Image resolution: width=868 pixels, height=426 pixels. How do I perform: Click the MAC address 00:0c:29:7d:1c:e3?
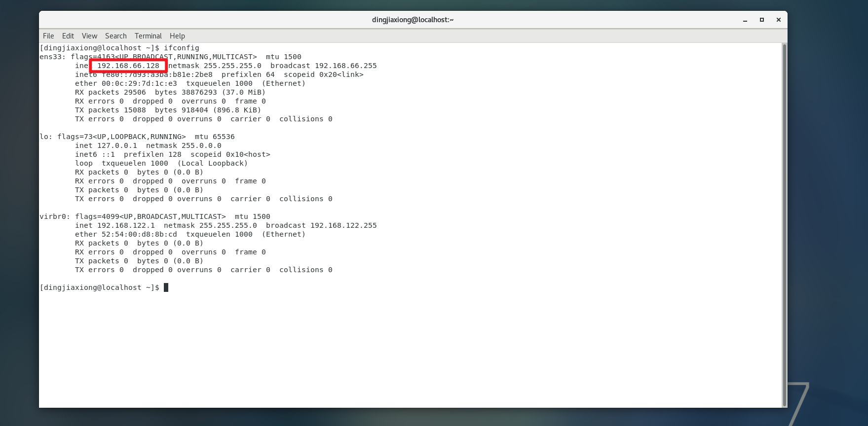(139, 83)
